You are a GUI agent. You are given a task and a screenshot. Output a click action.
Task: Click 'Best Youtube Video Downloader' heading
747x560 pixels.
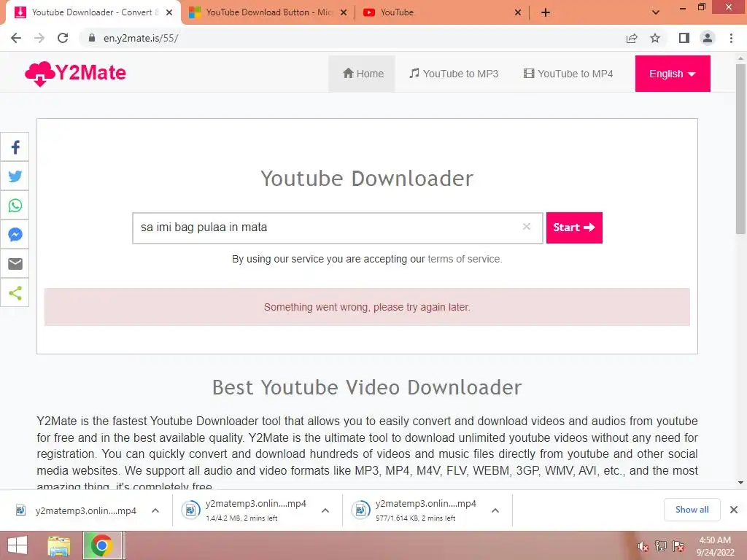367,388
